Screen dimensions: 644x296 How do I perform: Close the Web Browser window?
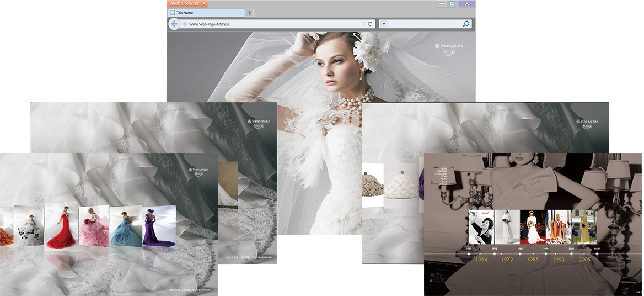tap(466, 3)
